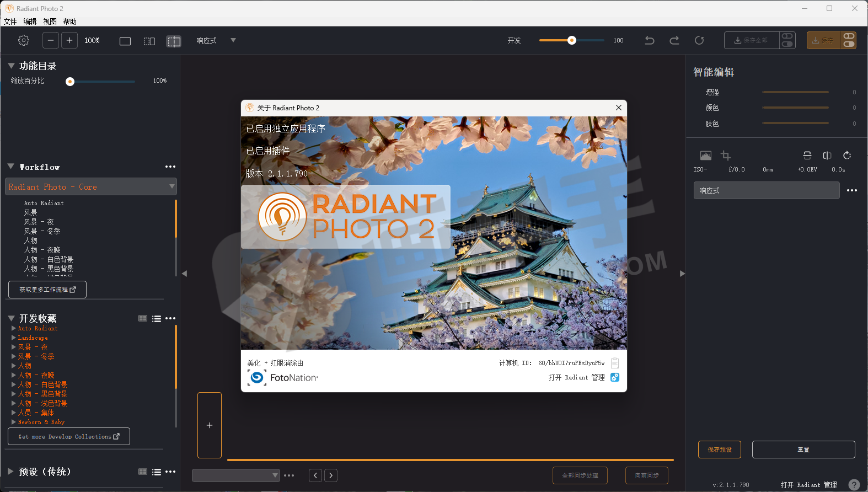Viewport: 868px width, 492px height.
Task: Close the 关于 Radiant Photo 2 dialog
Action: pyautogui.click(x=619, y=108)
